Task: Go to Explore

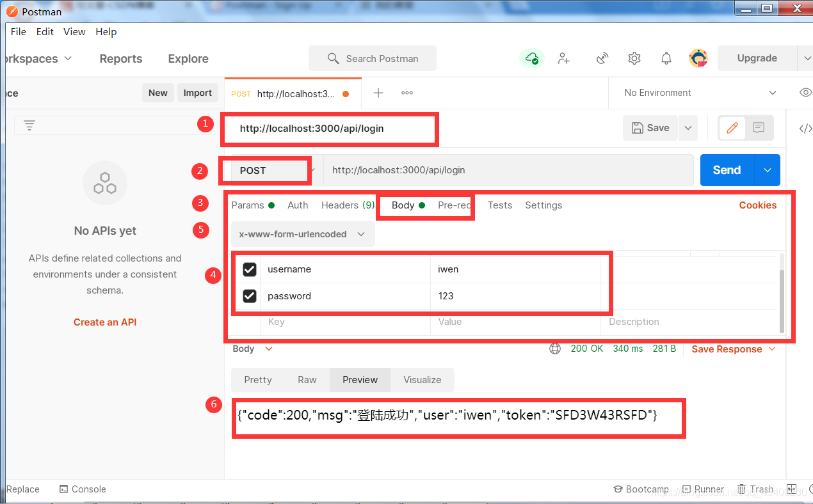Action: [188, 59]
